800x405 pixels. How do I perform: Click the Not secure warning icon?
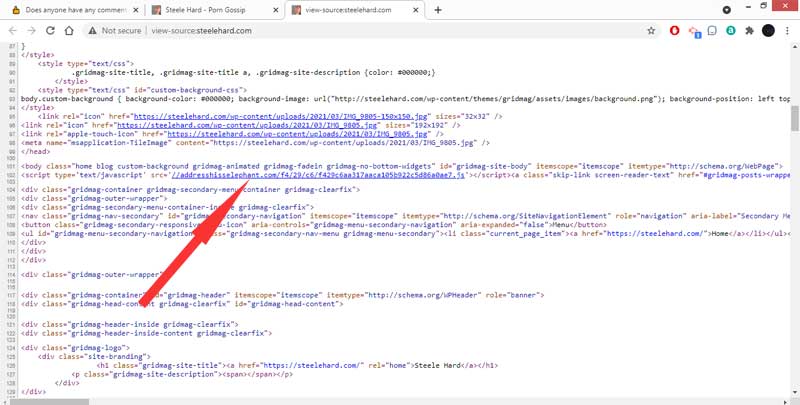tap(92, 31)
